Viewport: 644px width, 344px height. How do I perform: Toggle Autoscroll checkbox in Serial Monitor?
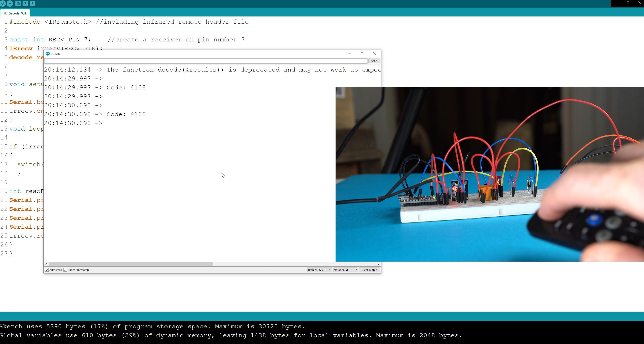47,270
